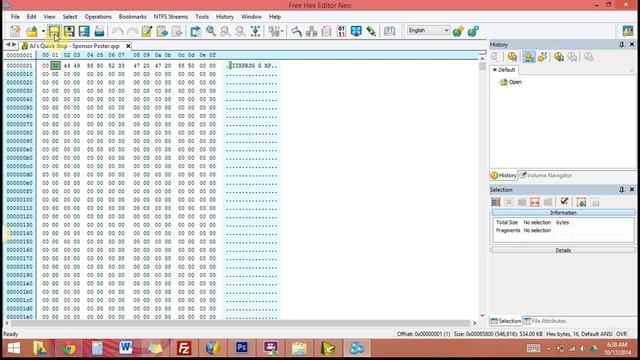Pin the Selection panel
This screenshot has width=640, height=360.
tap(622, 190)
